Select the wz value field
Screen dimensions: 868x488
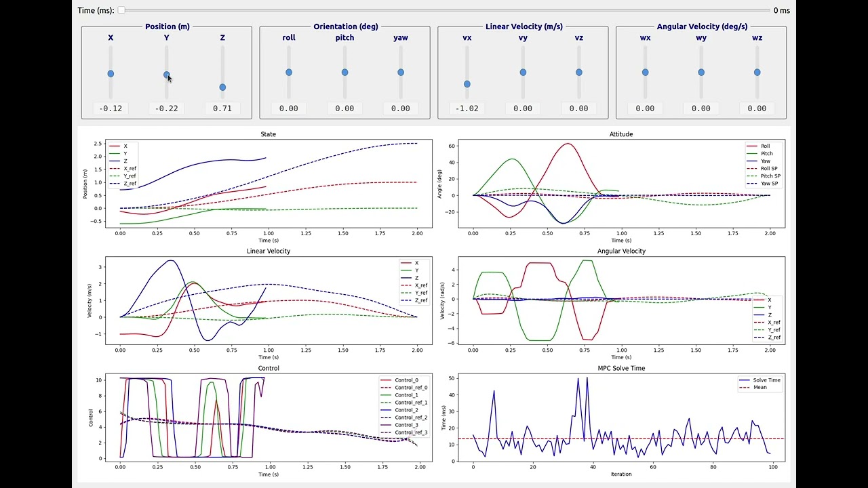tap(757, 108)
